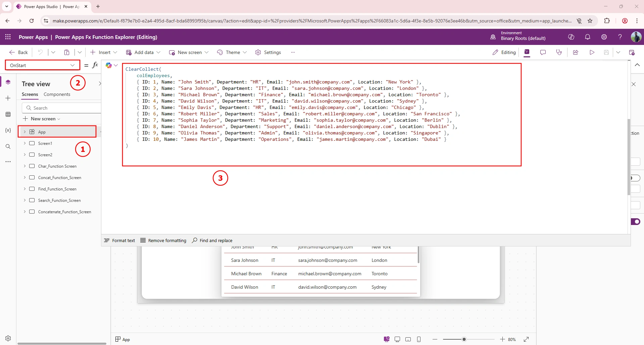Toggle the properties pane icon in the toolbar
This screenshot has width=644, height=345.
[x=527, y=52]
